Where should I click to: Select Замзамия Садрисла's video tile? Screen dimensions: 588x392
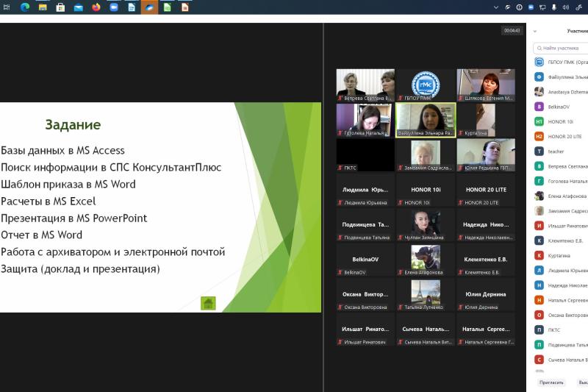(426, 155)
